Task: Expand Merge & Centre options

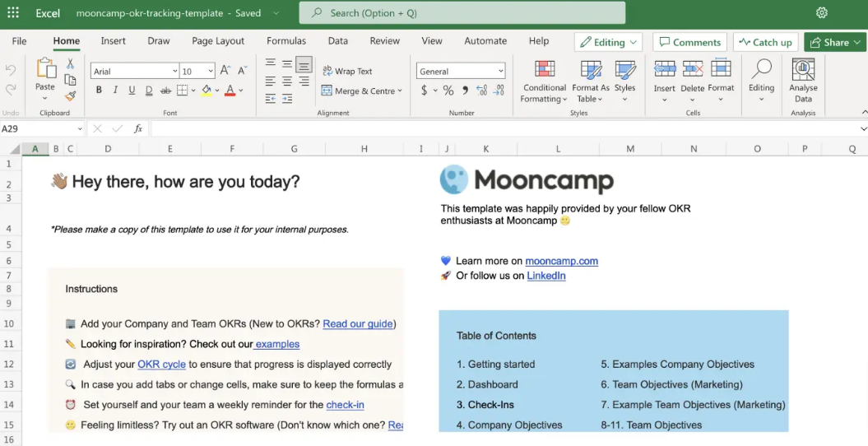Action: [x=400, y=91]
